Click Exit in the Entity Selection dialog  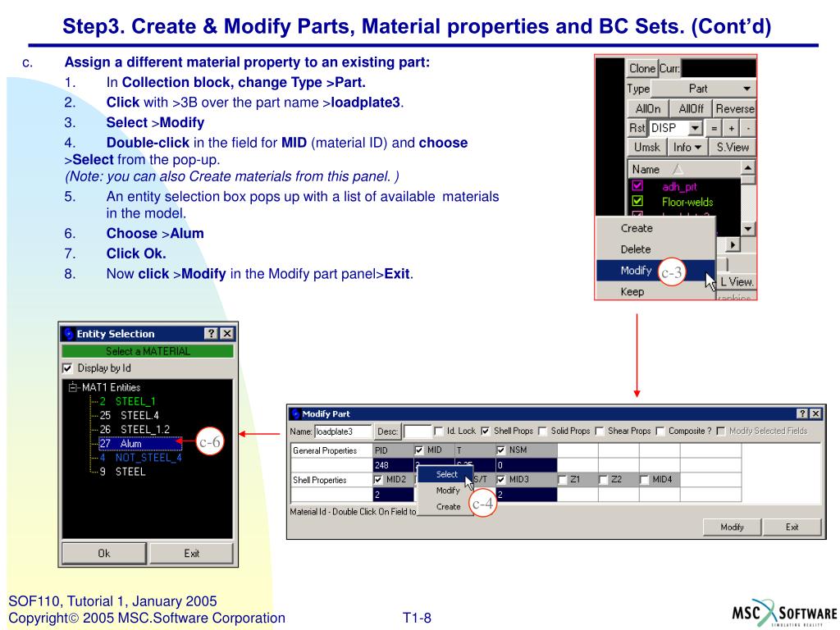191,554
